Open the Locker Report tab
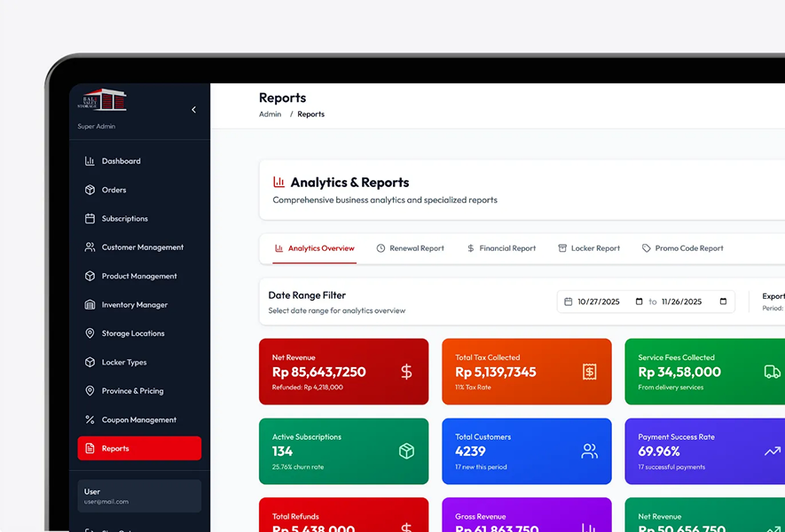Image resolution: width=785 pixels, height=532 pixels. click(x=589, y=248)
